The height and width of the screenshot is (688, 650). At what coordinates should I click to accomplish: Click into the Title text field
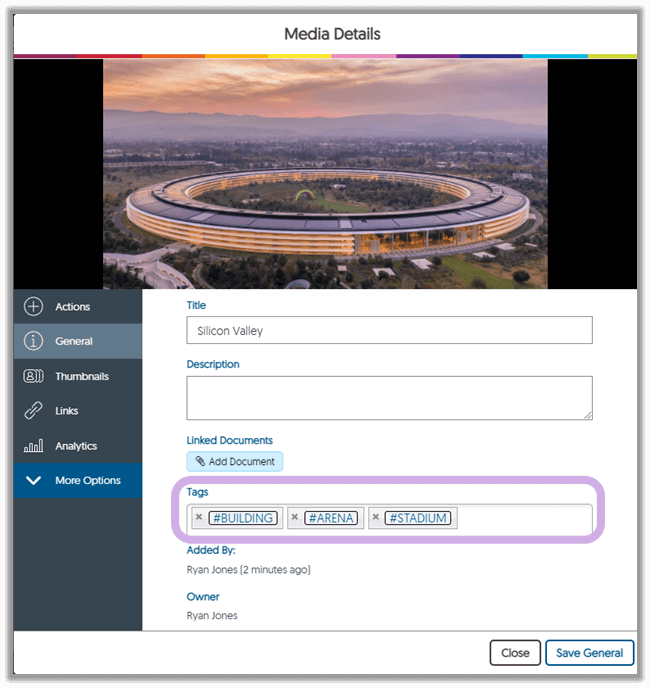(389, 331)
